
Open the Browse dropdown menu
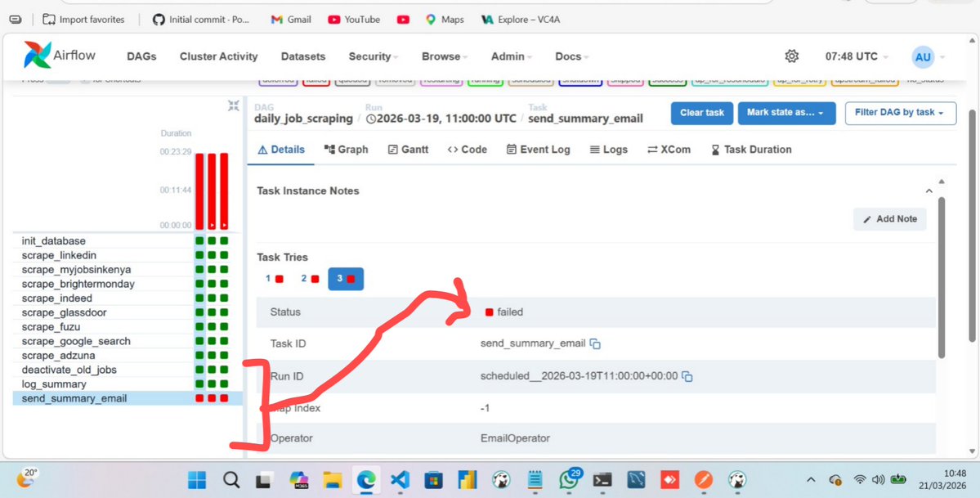(x=445, y=56)
